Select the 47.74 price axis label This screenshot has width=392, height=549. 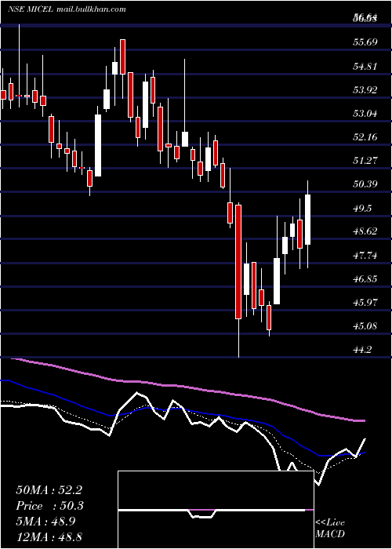tap(366, 256)
